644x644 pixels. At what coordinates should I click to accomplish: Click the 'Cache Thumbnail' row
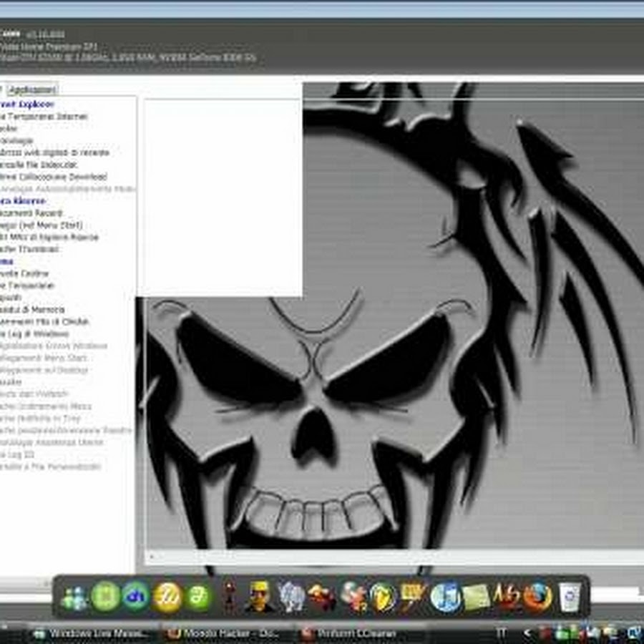(29, 249)
